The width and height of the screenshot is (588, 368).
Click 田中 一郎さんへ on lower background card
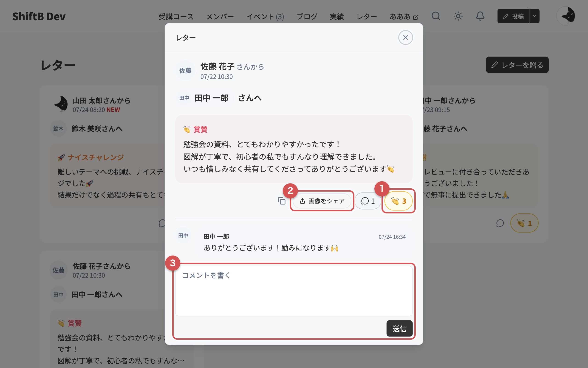(97, 294)
